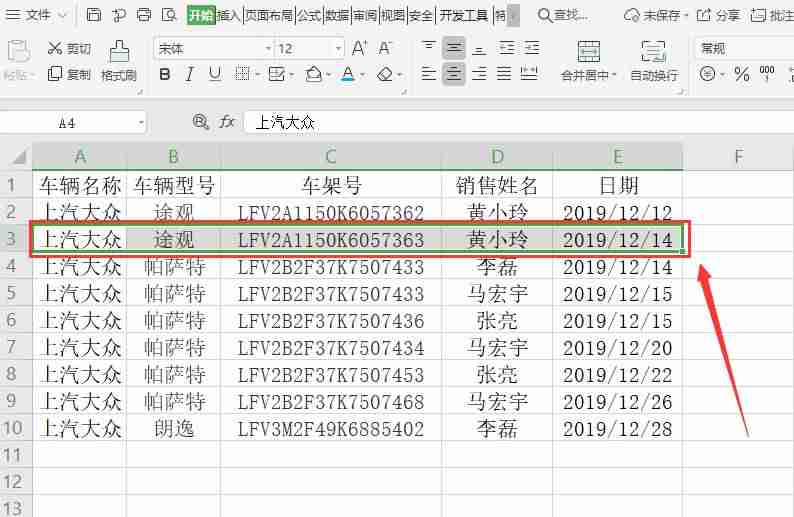Click the fx insert function icon
Viewport: 794px width, 517px height.
(x=226, y=122)
